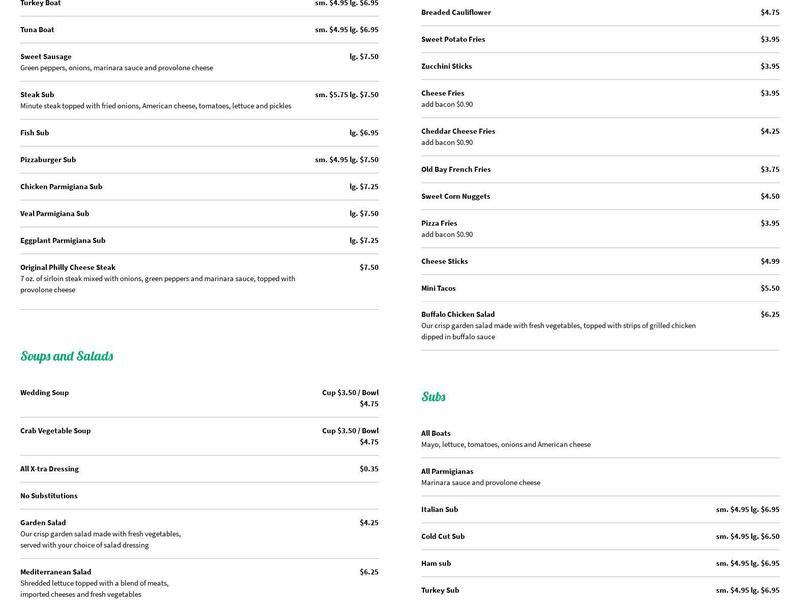Click the Eggplant Parmigiana Sub item

coord(63,241)
